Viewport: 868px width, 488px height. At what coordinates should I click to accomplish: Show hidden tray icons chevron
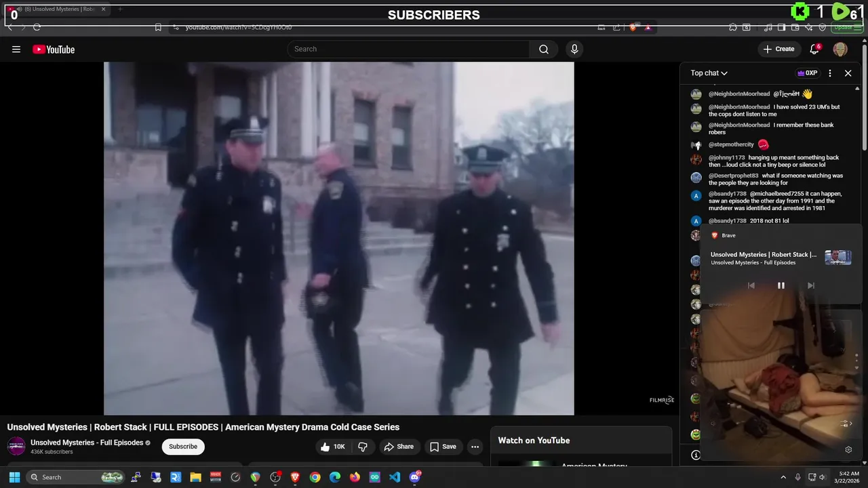[783, 477]
